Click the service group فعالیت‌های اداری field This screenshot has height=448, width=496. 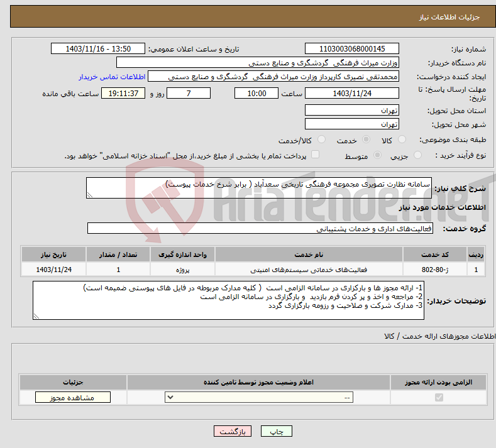(260, 228)
